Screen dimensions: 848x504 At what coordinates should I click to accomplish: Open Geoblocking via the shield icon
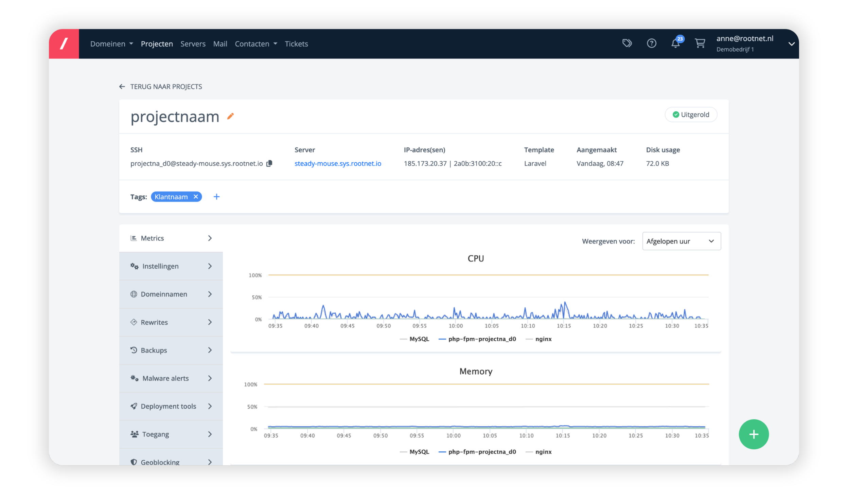point(134,462)
